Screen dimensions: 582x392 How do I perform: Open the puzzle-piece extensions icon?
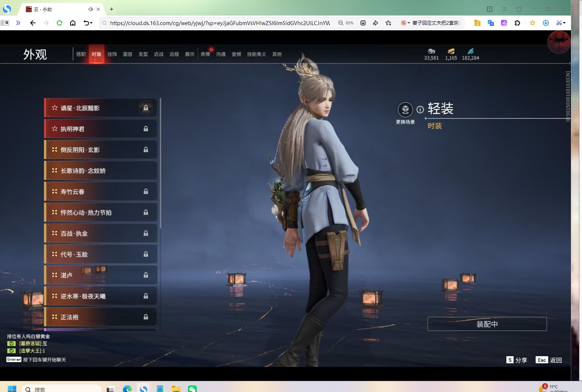pyautogui.click(x=517, y=23)
